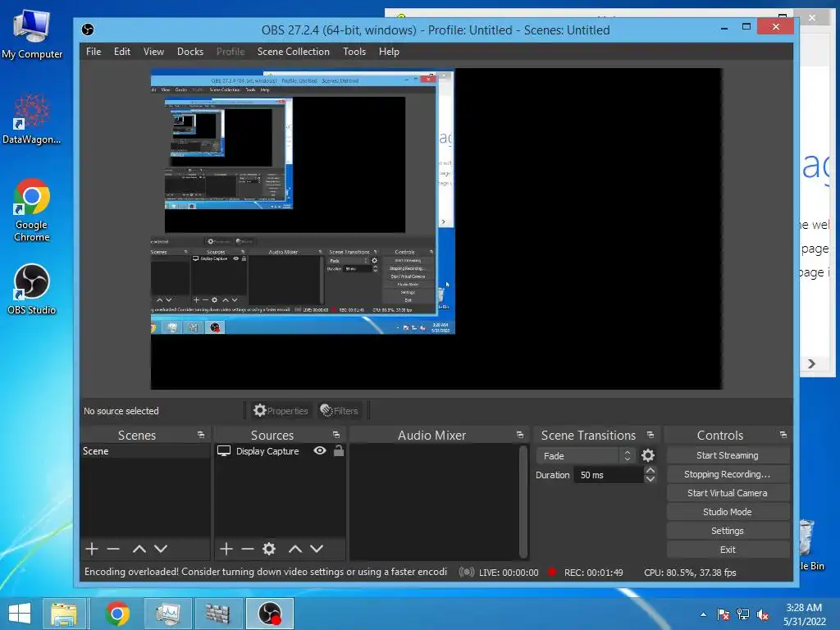The width and height of the screenshot is (840, 630).
Task: Click Audio Mixer vertical scrollbar
Action: tap(523, 501)
